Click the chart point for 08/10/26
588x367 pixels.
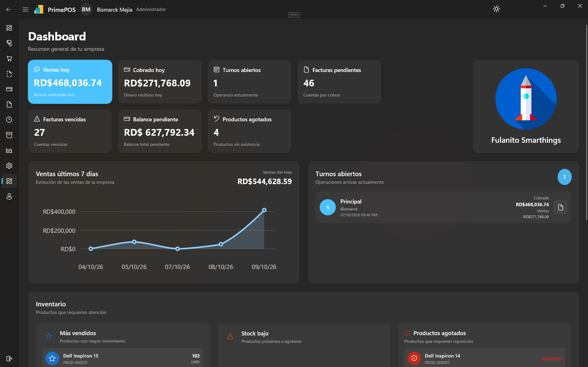[x=221, y=244]
